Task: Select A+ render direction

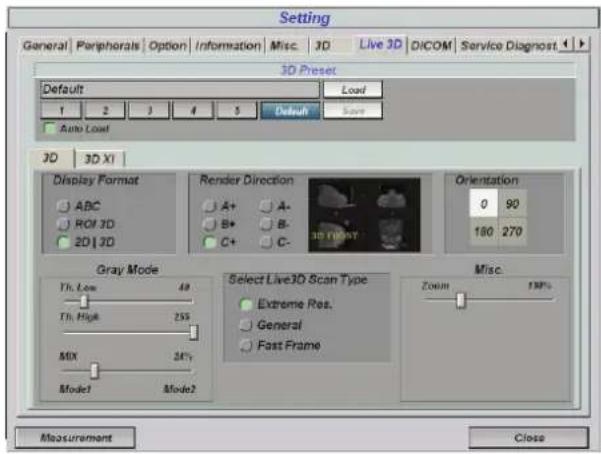Action: (x=209, y=206)
